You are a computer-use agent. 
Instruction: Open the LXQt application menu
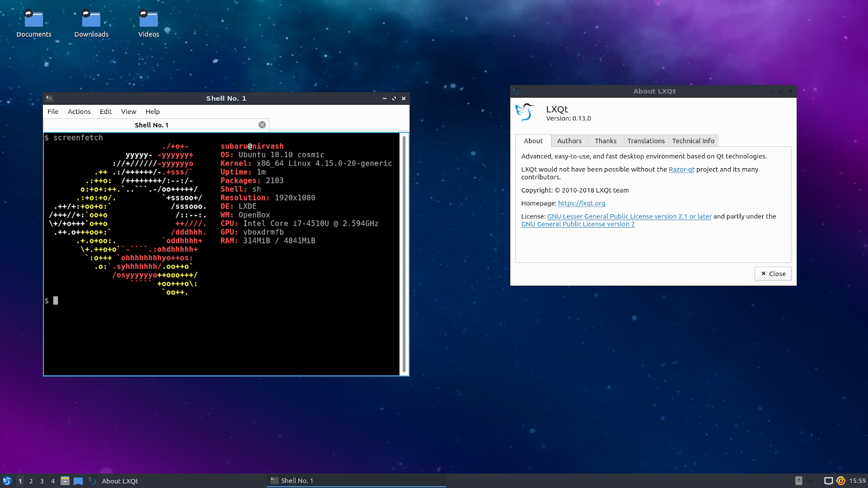7,480
